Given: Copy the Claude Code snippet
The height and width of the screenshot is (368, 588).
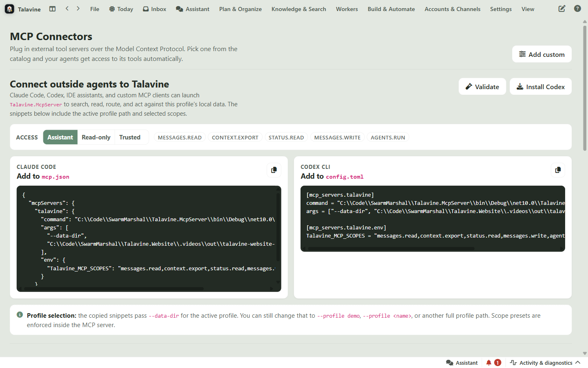Looking at the screenshot, I should pos(274,170).
